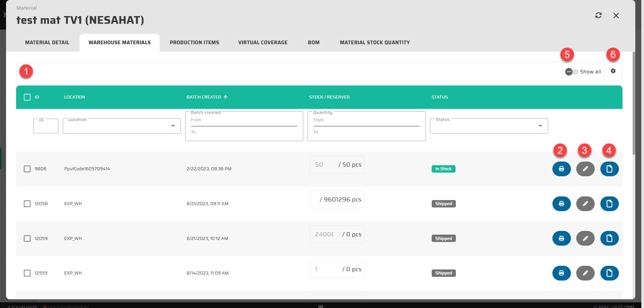Image resolution: width=644 pixels, height=308 pixels.
Task: Click the refresh icon in header
Action: pos(598,15)
